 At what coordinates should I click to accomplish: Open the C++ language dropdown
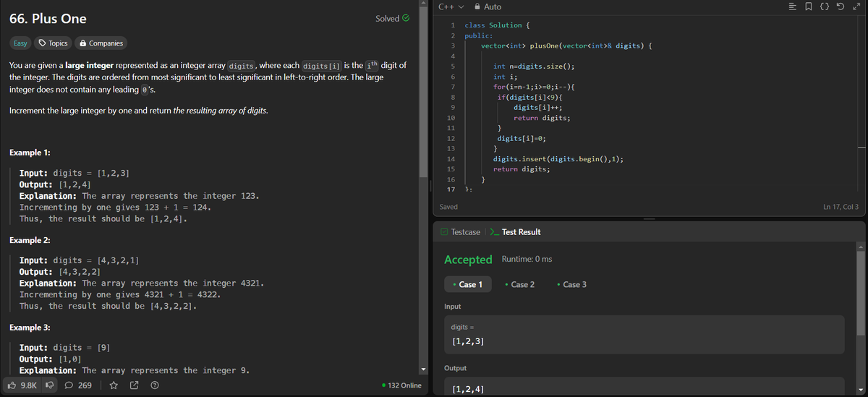pos(451,7)
